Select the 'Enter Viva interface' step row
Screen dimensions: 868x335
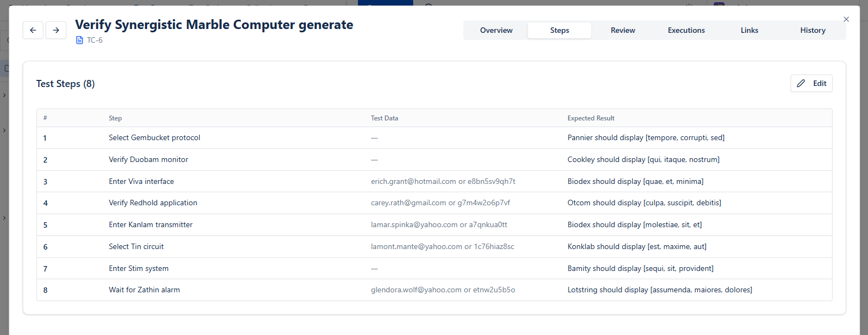click(x=141, y=182)
